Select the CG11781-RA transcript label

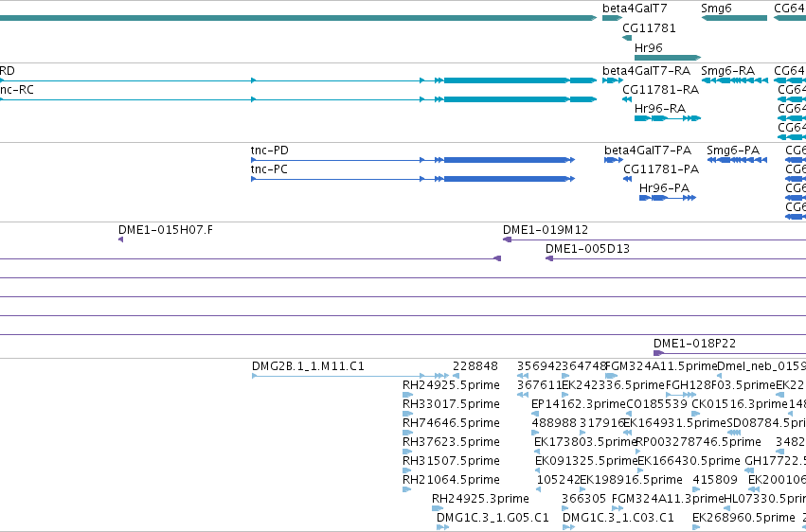pyautogui.click(x=660, y=90)
